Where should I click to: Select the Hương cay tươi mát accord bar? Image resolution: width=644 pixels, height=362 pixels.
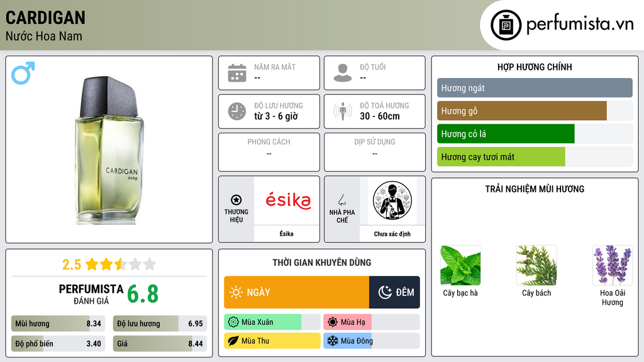click(535, 156)
